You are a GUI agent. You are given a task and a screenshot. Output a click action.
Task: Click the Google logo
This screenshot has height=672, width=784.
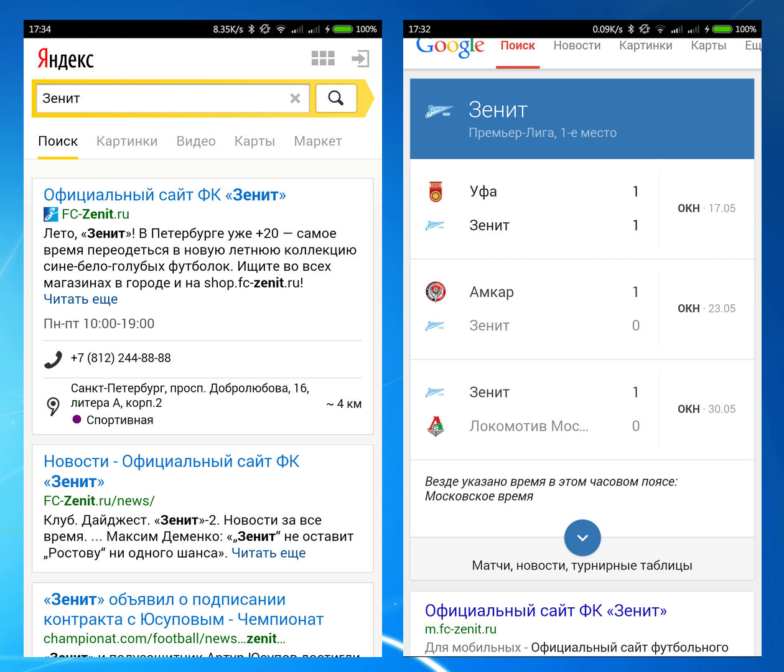pos(450,47)
